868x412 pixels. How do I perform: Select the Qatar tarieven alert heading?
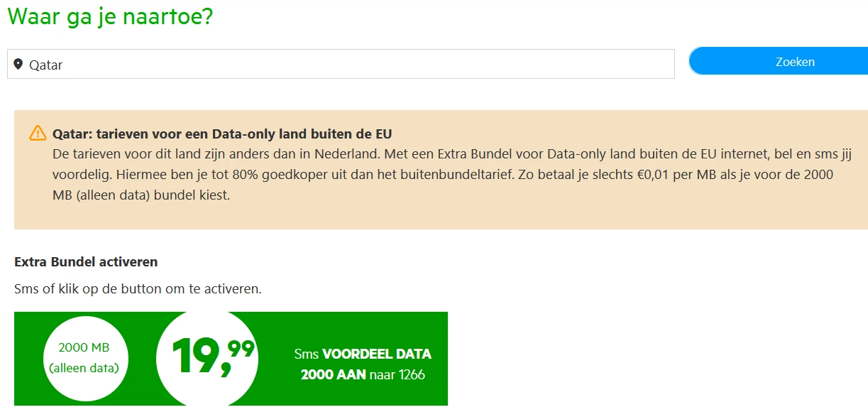[x=222, y=134]
